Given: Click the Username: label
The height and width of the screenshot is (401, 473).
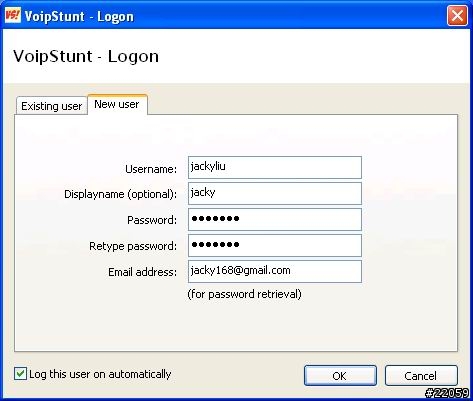Looking at the screenshot, I should (x=151, y=169).
